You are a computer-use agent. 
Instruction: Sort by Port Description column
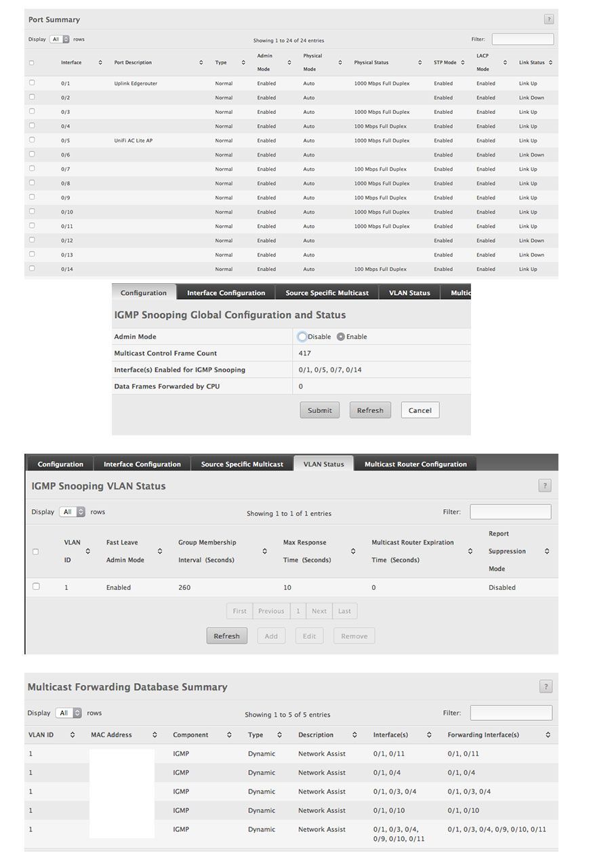tap(201, 62)
